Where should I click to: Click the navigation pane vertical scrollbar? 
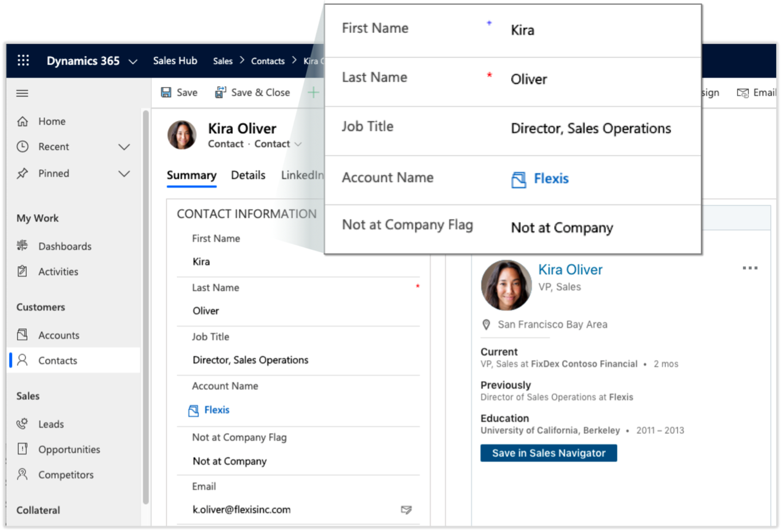145,306
